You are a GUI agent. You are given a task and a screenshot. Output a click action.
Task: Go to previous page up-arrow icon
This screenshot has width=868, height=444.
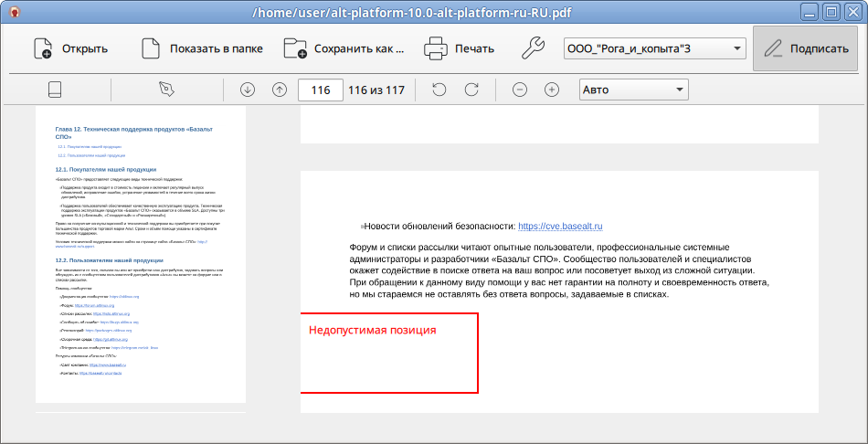[280, 90]
